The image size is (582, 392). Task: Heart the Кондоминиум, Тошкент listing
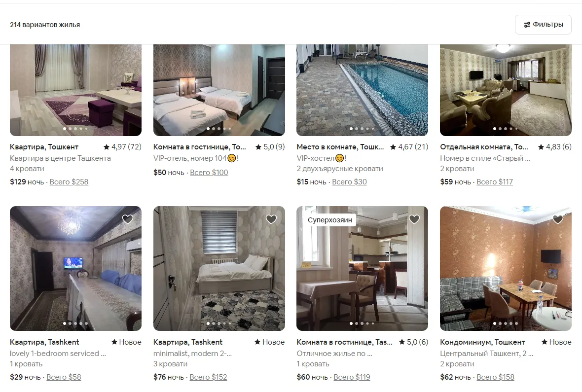click(558, 219)
